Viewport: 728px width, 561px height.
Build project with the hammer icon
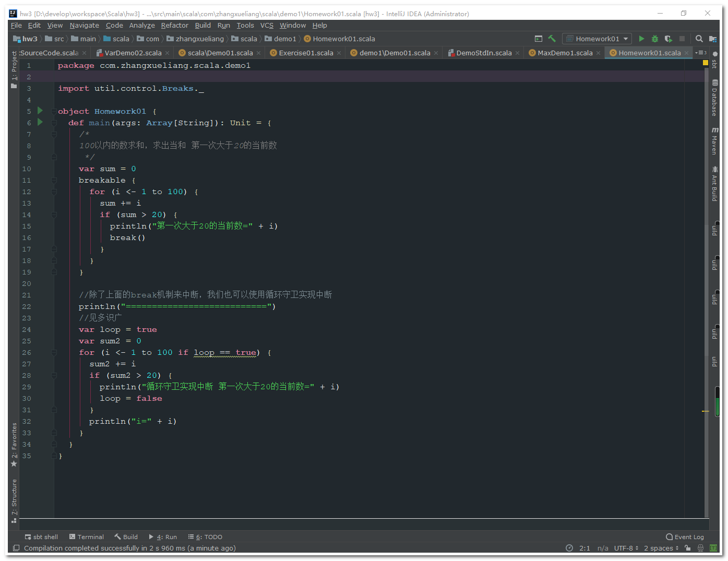coord(552,39)
